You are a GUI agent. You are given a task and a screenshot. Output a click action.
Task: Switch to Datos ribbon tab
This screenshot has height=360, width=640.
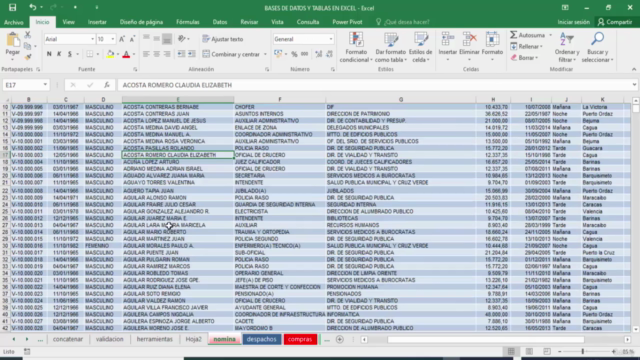[x=220, y=22]
